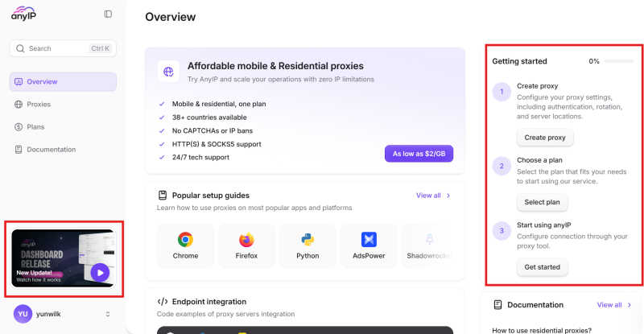Image resolution: width=644 pixels, height=334 pixels.
Task: Click the Create proxy button
Action: [x=545, y=138]
